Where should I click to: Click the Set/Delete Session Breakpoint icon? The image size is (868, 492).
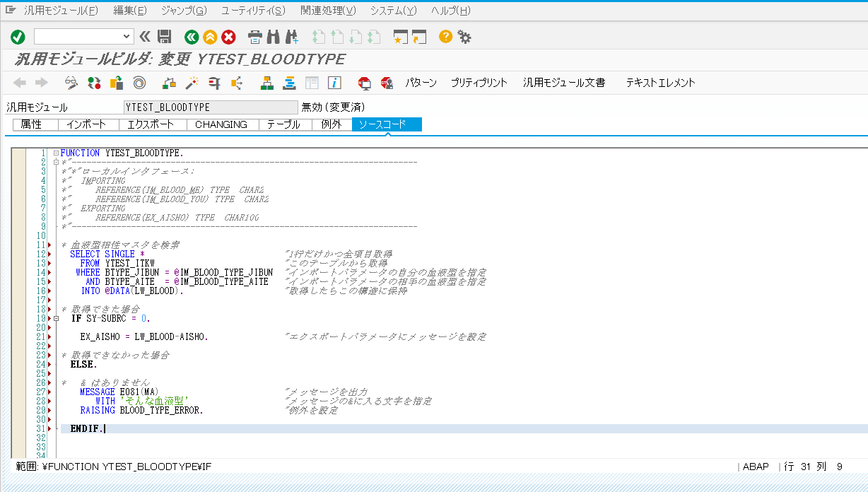point(365,83)
